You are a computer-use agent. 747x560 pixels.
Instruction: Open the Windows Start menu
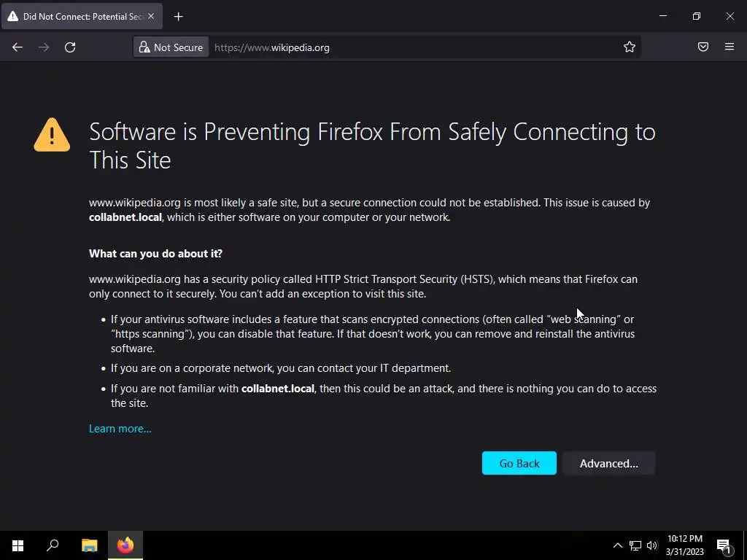coord(18,545)
